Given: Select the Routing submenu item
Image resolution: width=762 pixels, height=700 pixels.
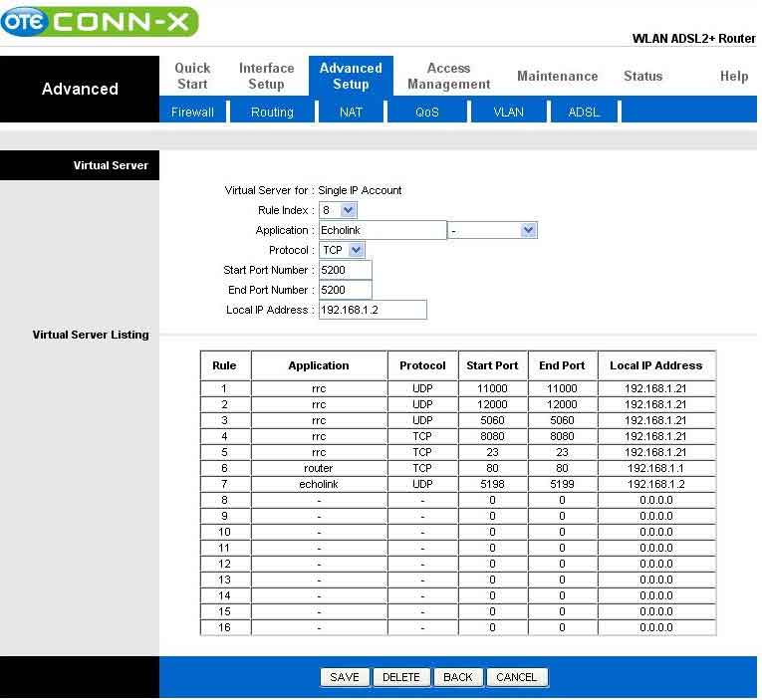Looking at the screenshot, I should (x=272, y=113).
